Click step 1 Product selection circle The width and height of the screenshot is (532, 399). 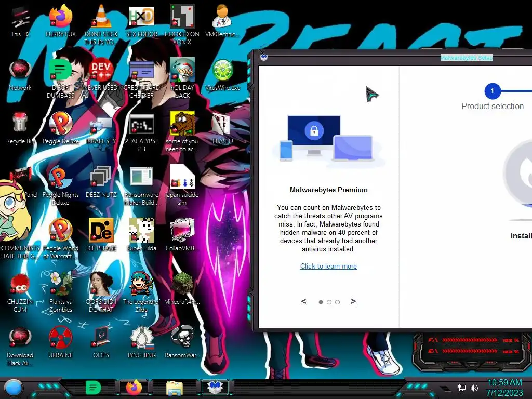493,91
